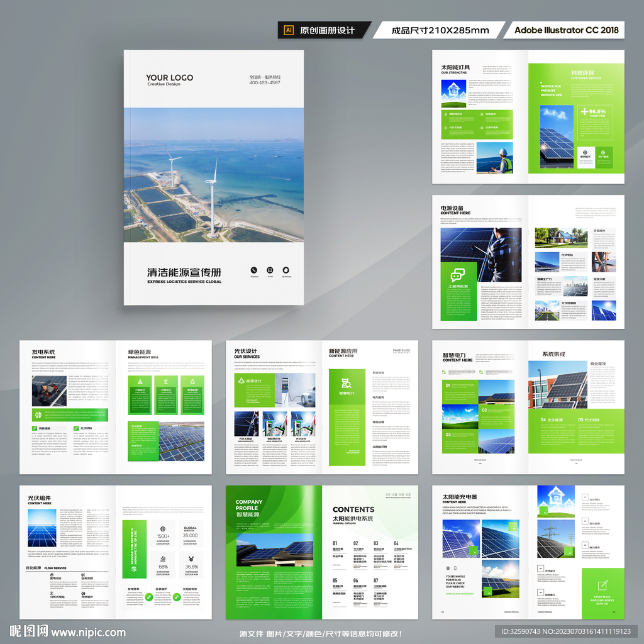The image size is (644, 644).
Task: Click the FLOW SERVICE label
Action: coord(55,568)
